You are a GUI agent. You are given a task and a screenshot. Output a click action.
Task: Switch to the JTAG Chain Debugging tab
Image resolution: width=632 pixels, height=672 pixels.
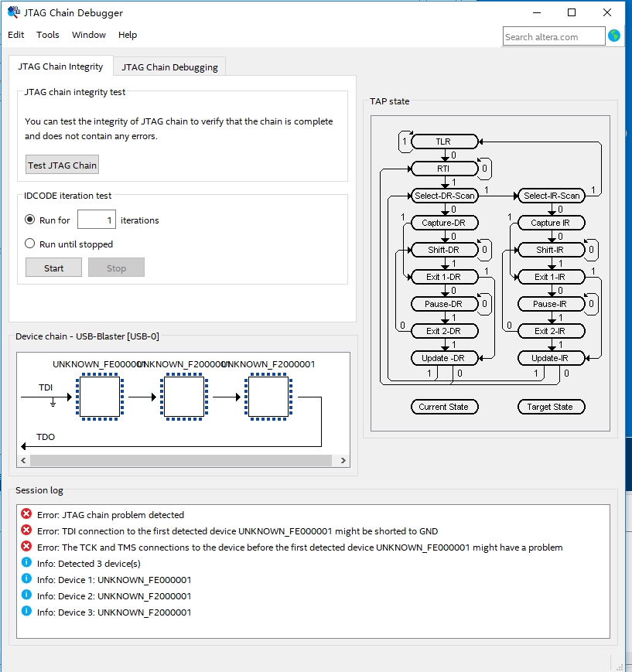click(169, 67)
